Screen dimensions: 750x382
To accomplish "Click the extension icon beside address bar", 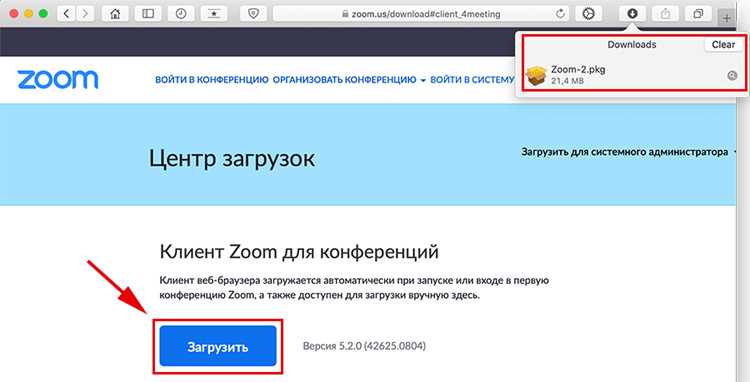I will click(588, 14).
